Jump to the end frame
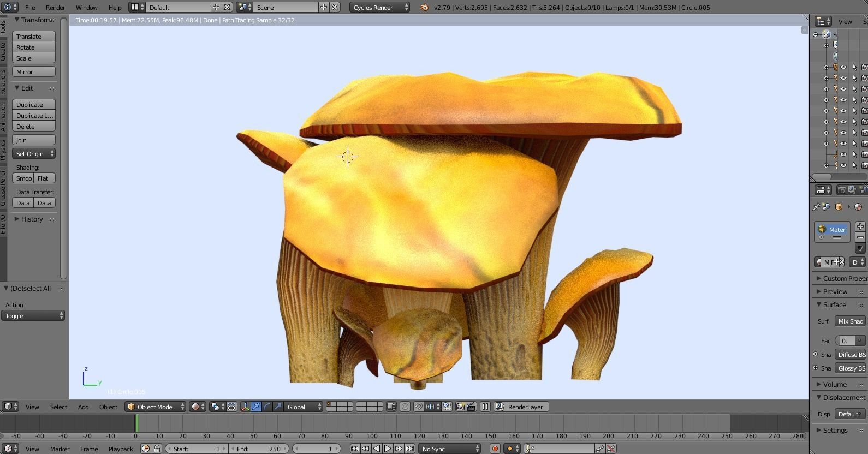The height and width of the screenshot is (454, 868). pos(409,449)
